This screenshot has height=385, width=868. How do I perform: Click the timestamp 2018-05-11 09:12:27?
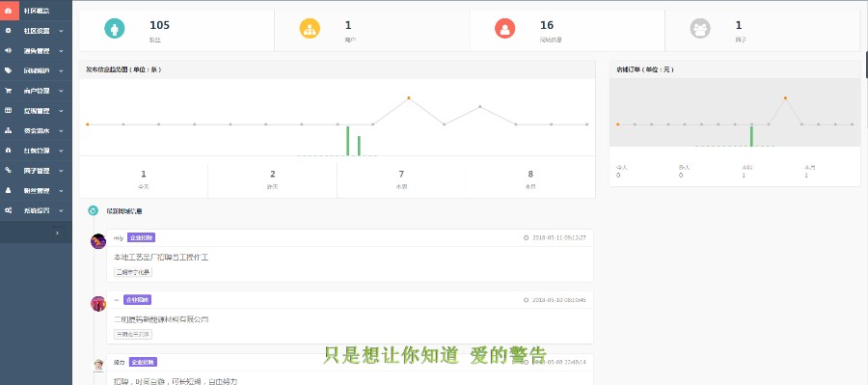coord(559,237)
